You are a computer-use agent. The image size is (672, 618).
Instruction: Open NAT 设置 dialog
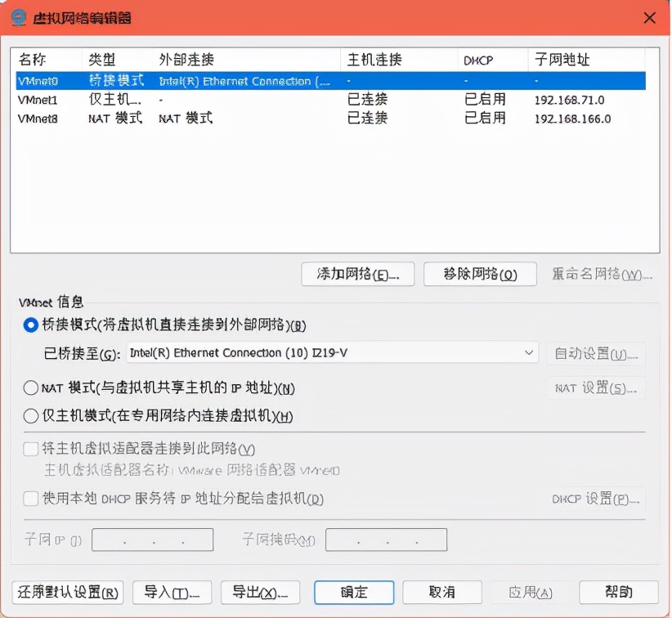598,388
